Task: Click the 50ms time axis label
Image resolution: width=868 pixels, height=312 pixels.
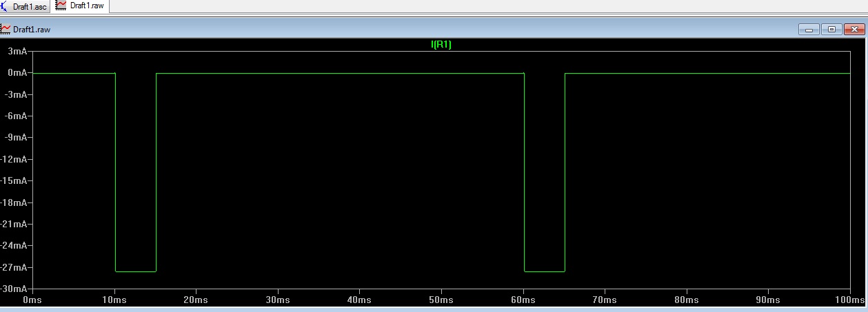Action: 441,300
